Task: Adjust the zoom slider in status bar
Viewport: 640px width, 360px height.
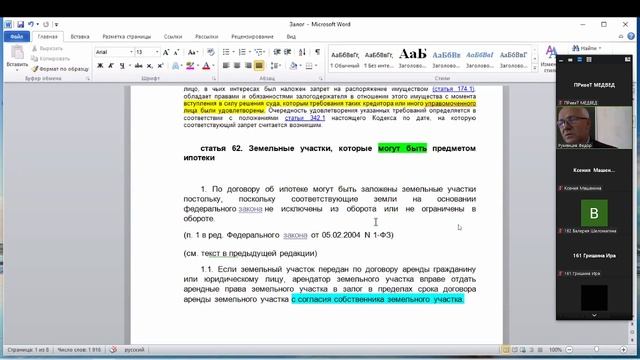Action: (596, 350)
